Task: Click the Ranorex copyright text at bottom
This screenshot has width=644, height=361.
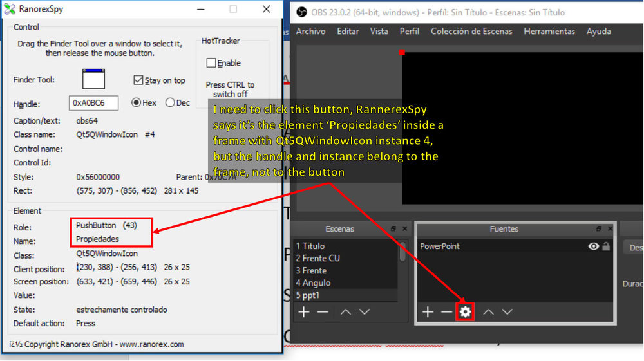Action: pos(96,344)
